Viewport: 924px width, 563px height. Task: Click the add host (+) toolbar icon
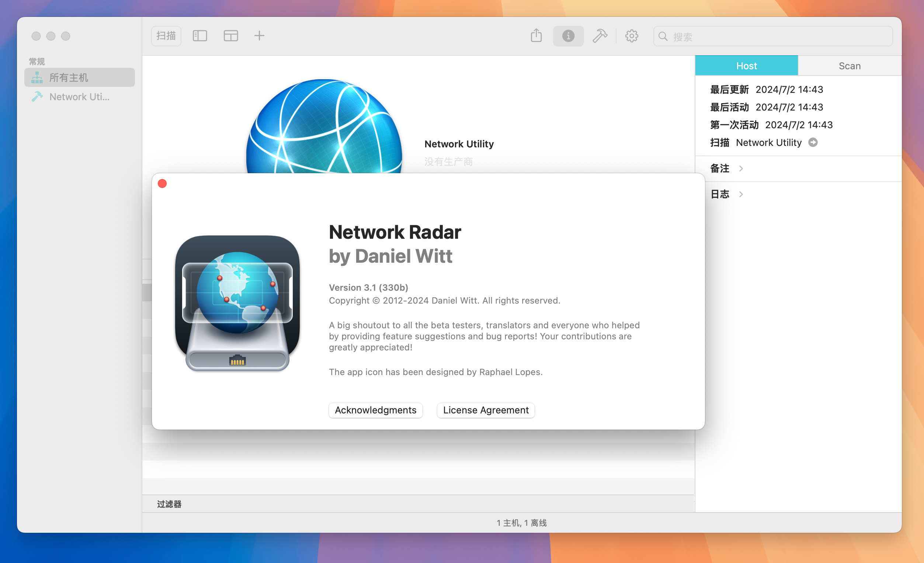pyautogui.click(x=259, y=36)
